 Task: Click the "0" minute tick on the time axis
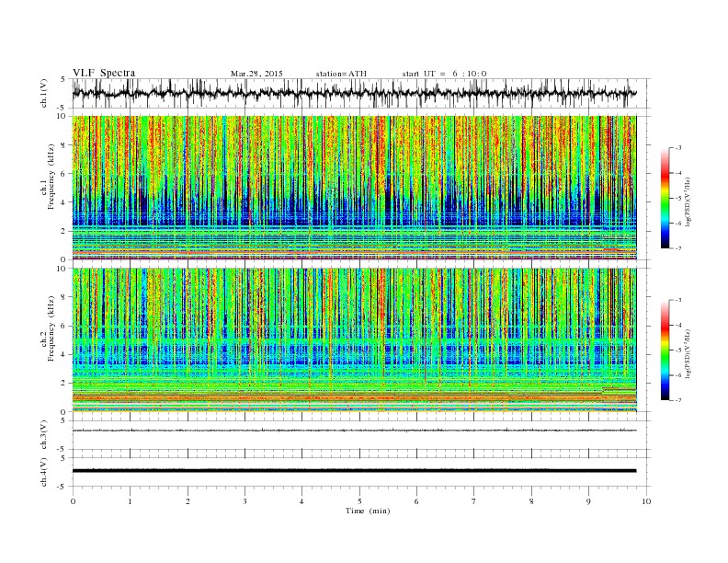click(x=73, y=501)
